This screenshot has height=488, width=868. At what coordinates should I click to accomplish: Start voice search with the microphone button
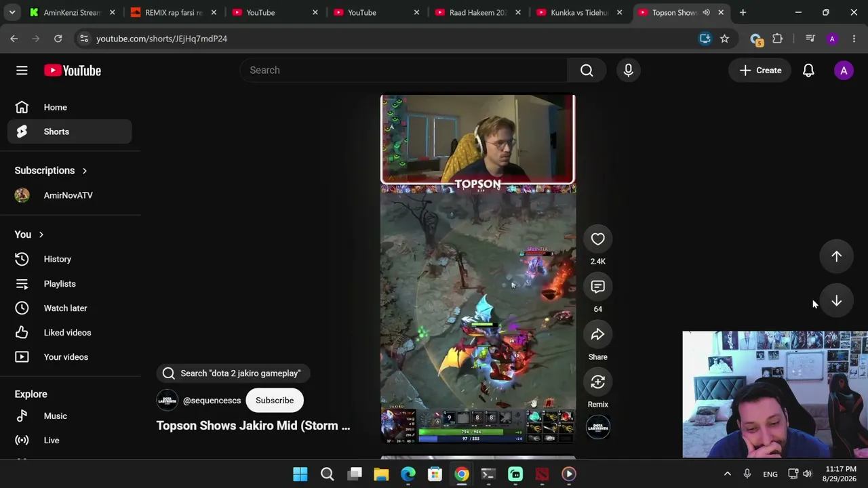(x=628, y=70)
